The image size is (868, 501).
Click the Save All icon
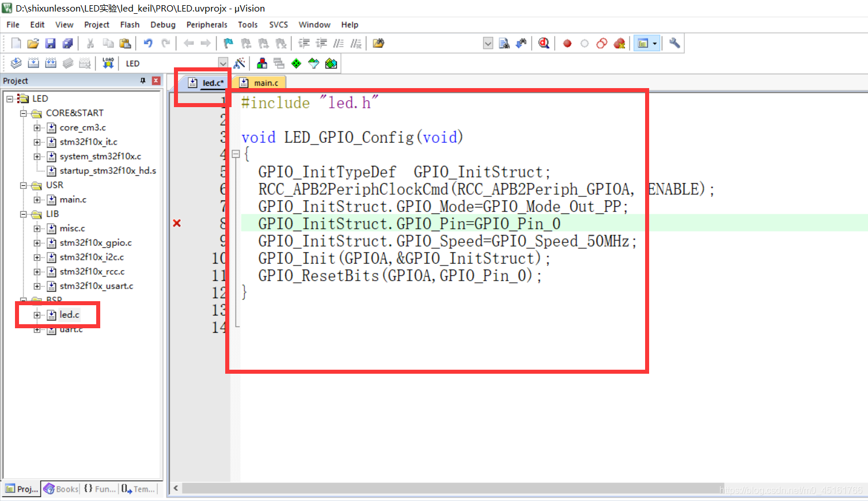[x=68, y=43]
